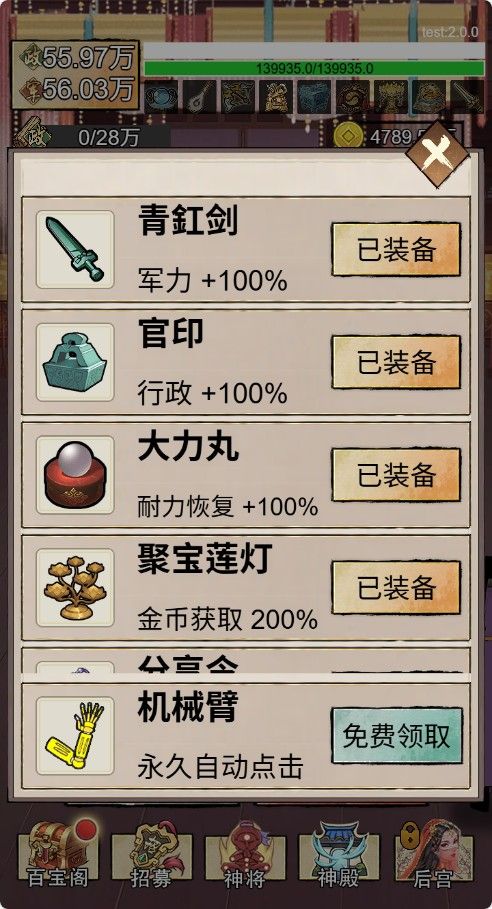Close the equipment list panel
The width and height of the screenshot is (492, 909).
coord(437,154)
